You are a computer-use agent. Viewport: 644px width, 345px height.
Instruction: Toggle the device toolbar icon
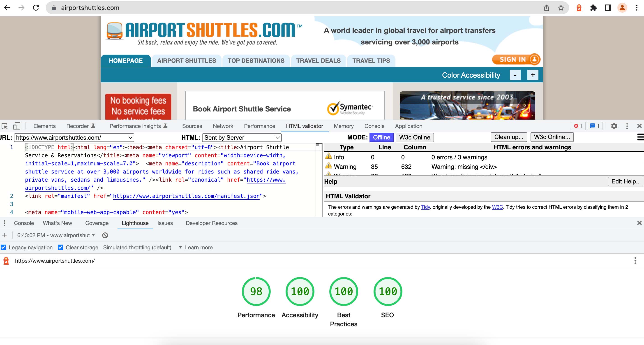point(16,126)
